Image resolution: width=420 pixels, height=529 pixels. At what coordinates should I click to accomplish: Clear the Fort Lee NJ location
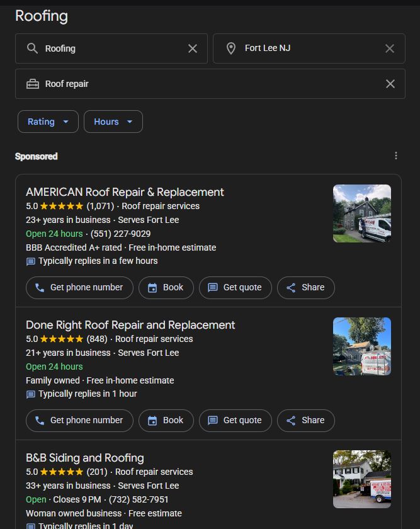[390, 48]
